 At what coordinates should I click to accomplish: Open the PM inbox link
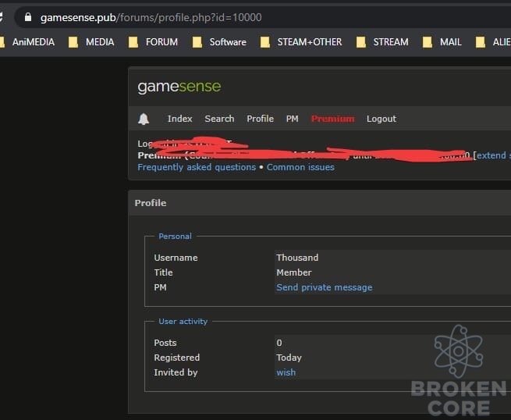click(x=292, y=119)
